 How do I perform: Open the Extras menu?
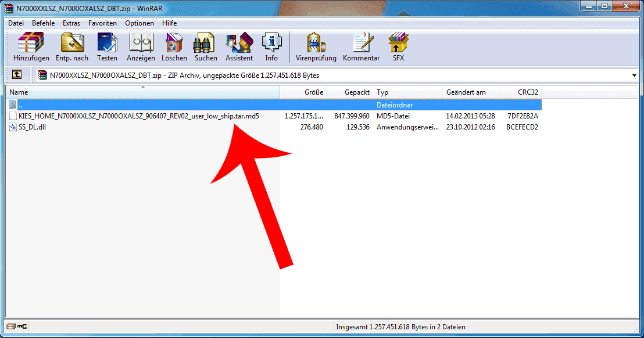71,23
